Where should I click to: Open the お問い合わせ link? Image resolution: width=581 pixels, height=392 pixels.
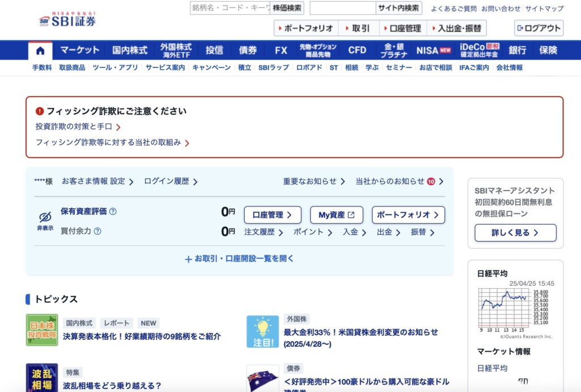501,9
